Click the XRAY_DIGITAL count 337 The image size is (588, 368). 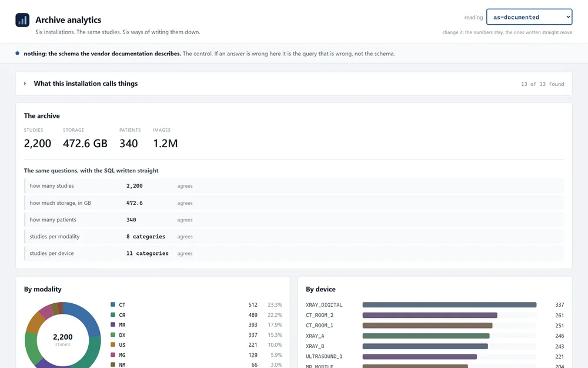point(560,305)
